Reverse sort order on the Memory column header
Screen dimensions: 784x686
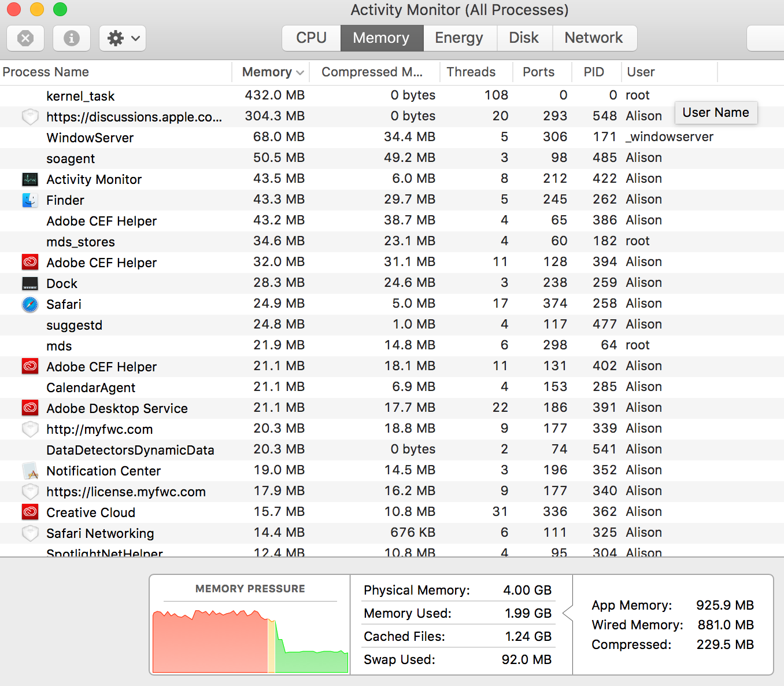271,72
